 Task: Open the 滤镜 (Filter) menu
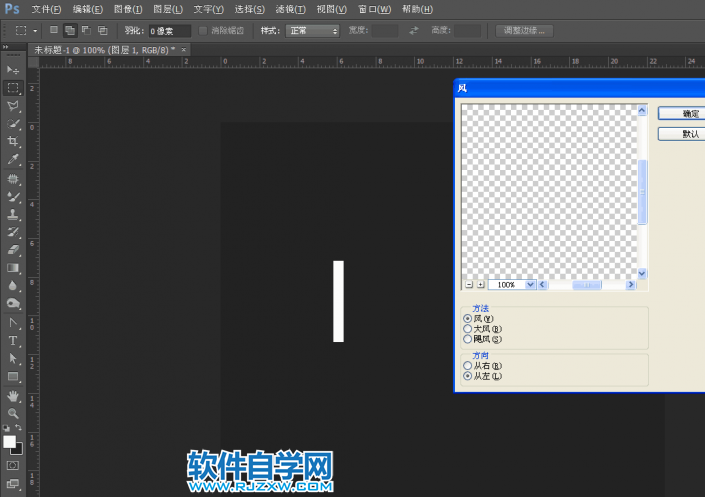pyautogui.click(x=289, y=9)
